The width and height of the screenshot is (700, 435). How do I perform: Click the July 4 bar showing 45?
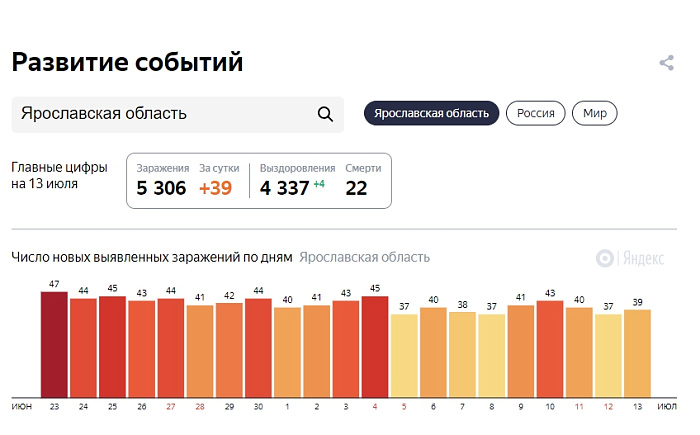(x=375, y=347)
